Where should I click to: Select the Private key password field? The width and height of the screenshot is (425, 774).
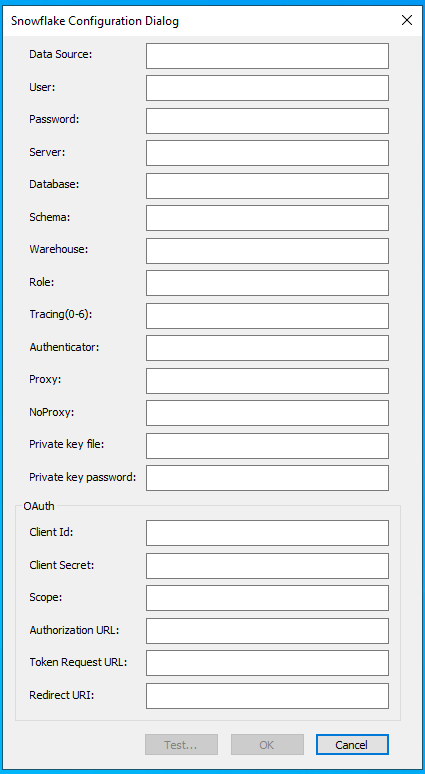267,478
